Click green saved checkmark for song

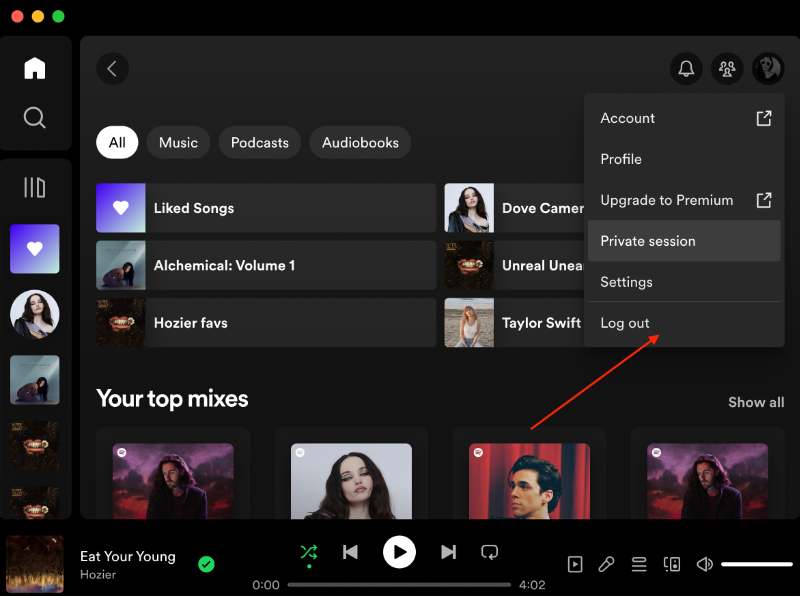[x=206, y=564]
